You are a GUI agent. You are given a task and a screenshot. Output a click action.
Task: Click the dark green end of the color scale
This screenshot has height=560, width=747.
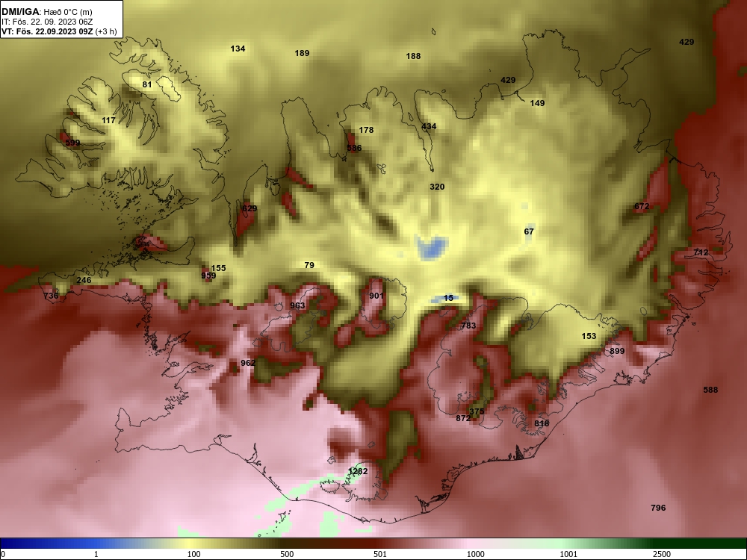click(701, 544)
